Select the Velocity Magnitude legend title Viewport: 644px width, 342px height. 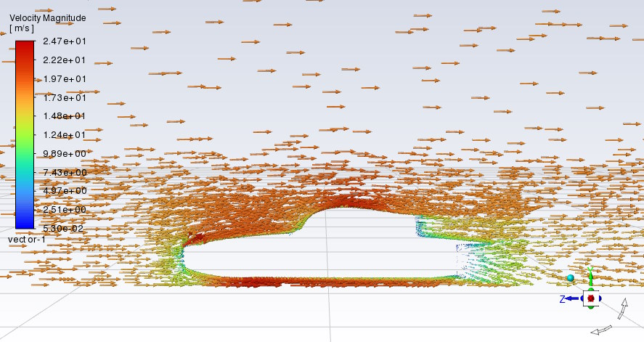pos(47,17)
